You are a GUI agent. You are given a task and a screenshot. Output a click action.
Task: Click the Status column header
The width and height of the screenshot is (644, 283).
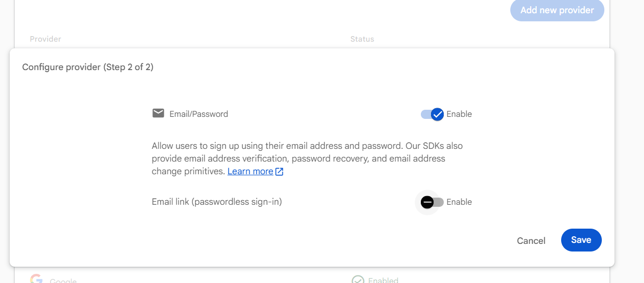point(362,39)
